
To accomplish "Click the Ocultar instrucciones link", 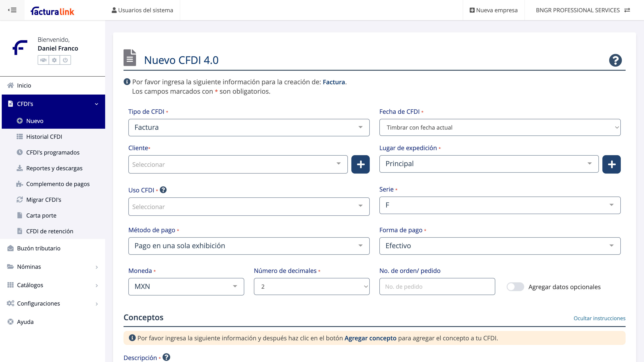I will (599, 318).
